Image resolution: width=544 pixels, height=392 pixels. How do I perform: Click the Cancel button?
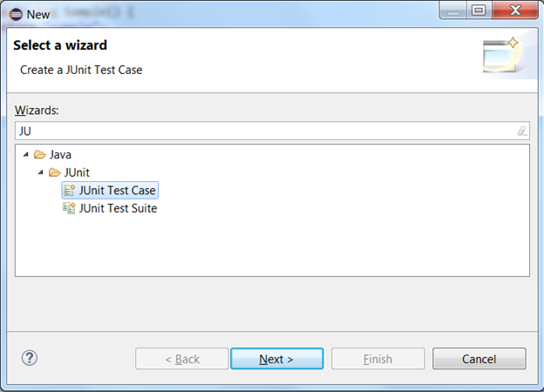point(479,359)
